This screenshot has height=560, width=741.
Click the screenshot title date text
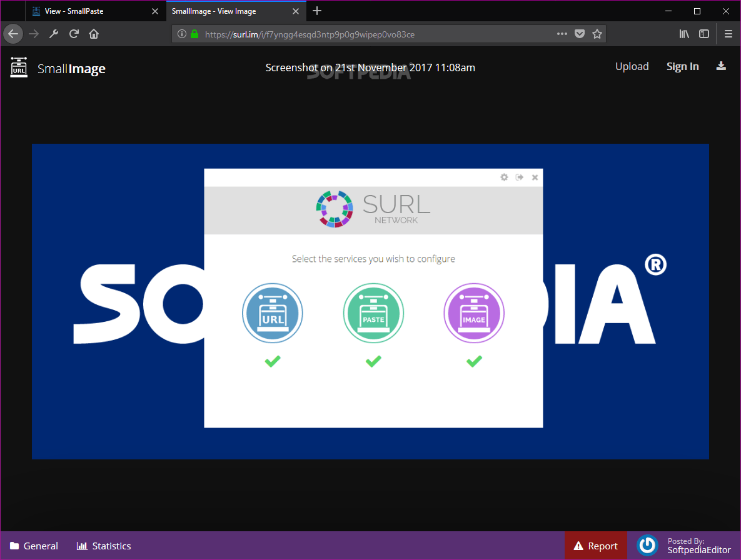pos(370,67)
